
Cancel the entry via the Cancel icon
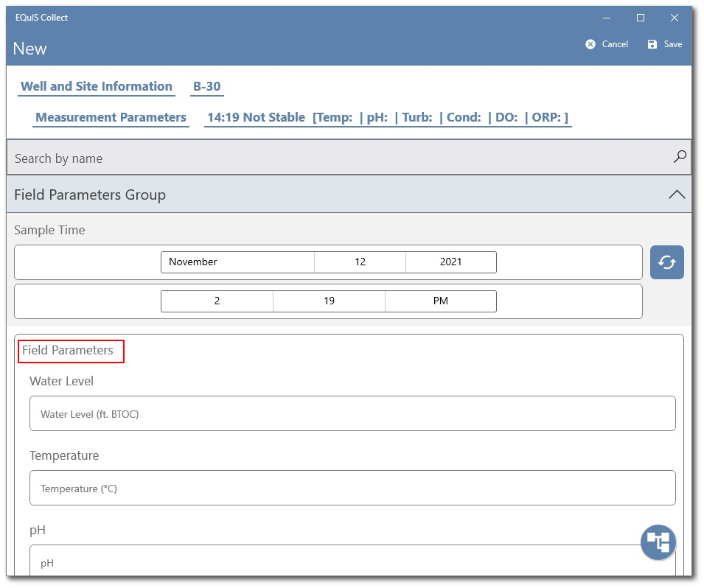click(x=606, y=43)
